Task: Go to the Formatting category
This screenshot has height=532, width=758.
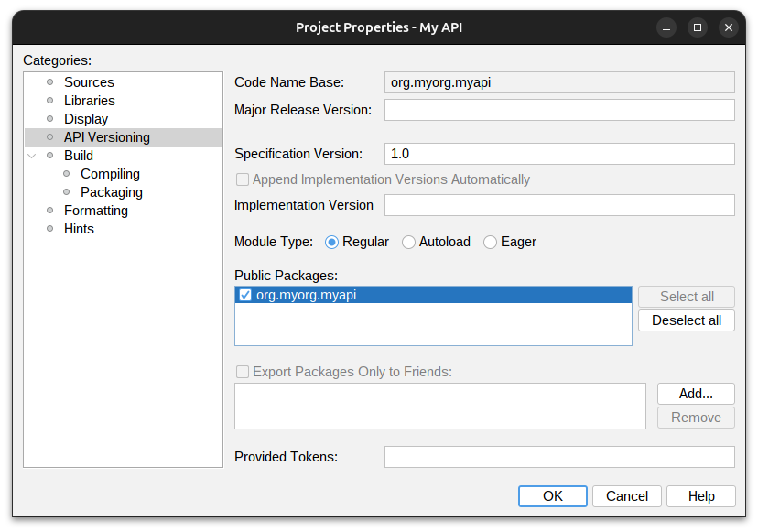Action: [x=95, y=211]
